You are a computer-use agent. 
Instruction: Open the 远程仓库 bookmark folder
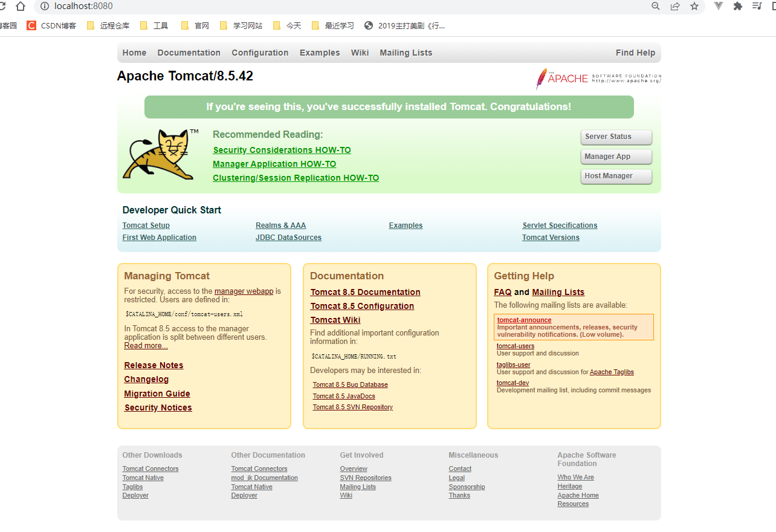coord(108,25)
